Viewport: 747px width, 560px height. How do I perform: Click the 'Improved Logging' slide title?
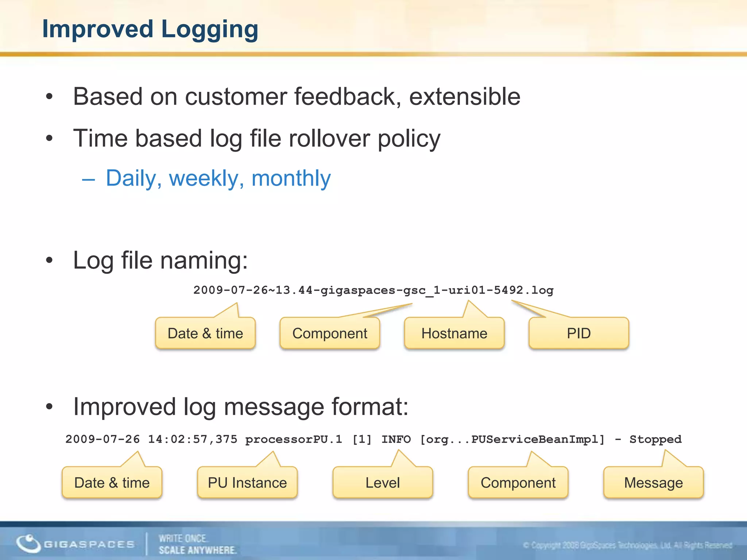click(150, 30)
